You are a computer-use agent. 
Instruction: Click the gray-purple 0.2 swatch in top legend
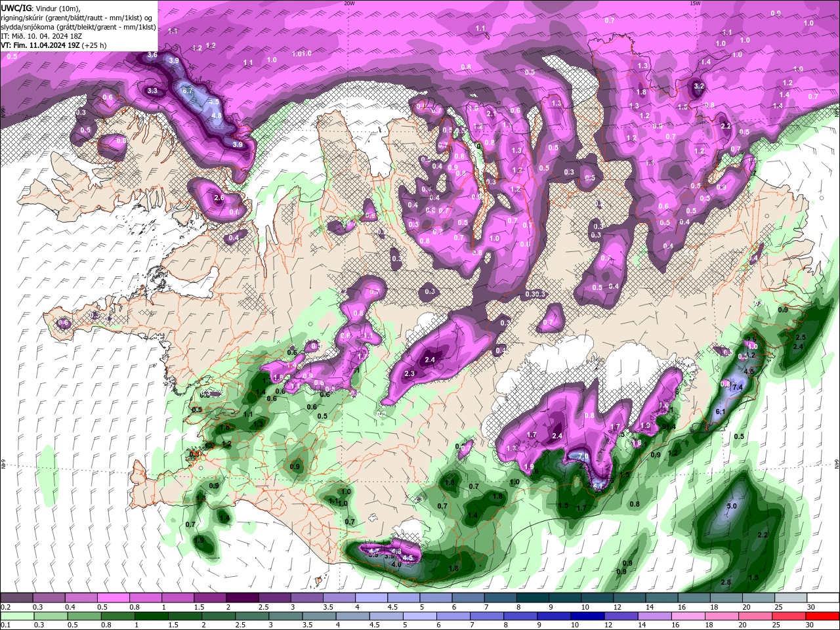(x=16, y=598)
